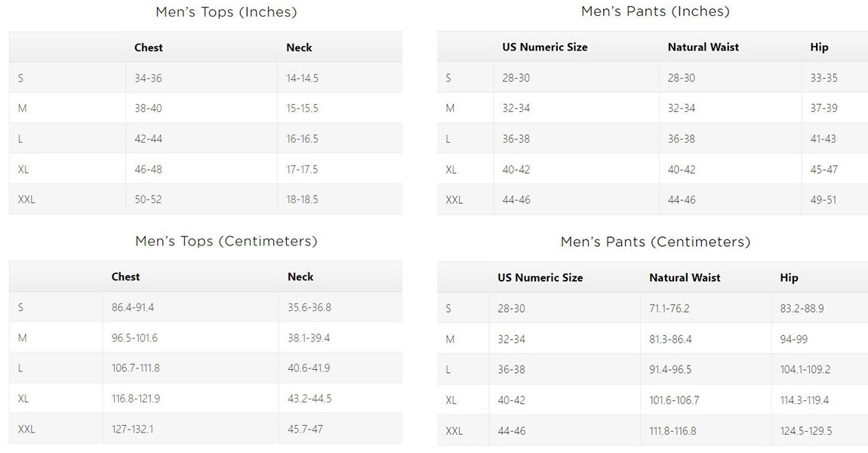Click natural waist value 71.1-76.2
Image resolution: width=868 pixels, height=453 pixels.
669,309
